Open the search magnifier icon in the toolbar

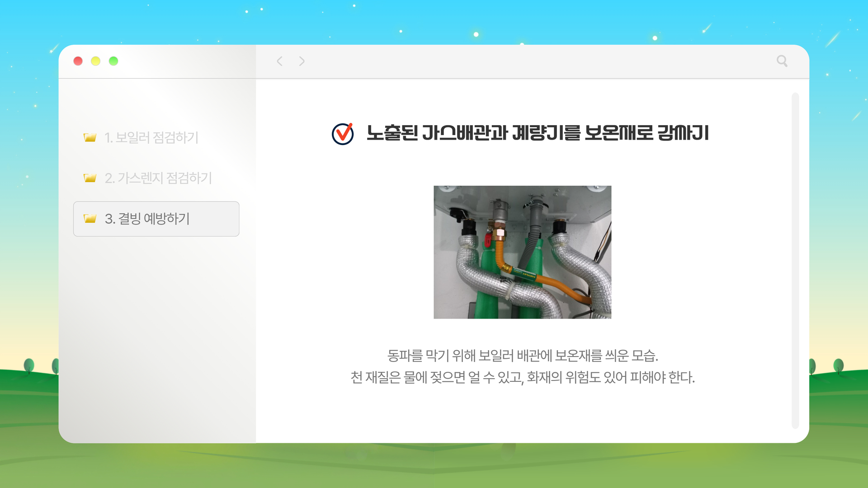pyautogui.click(x=783, y=61)
